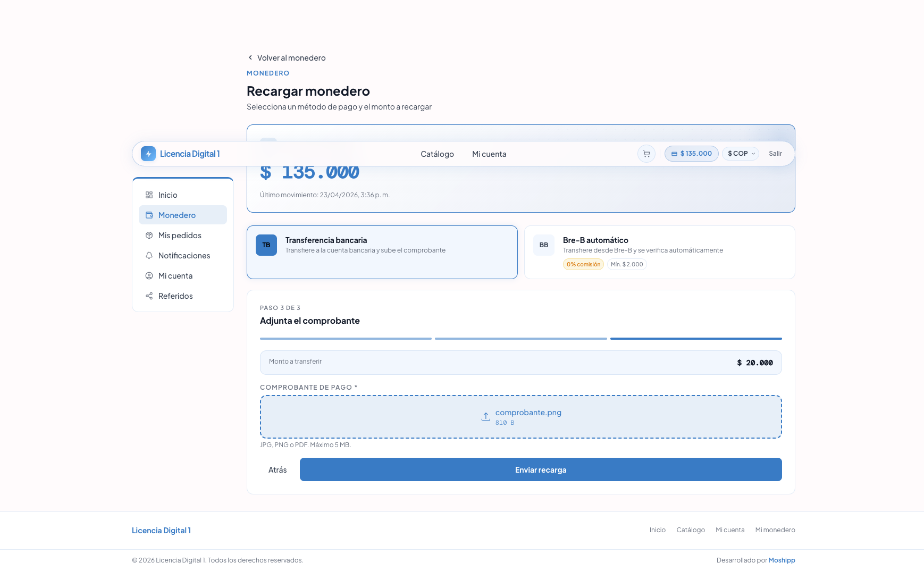The height and width of the screenshot is (571, 924).
Task: Click the Mi cuenta user icon in sidebar
Action: tap(149, 276)
